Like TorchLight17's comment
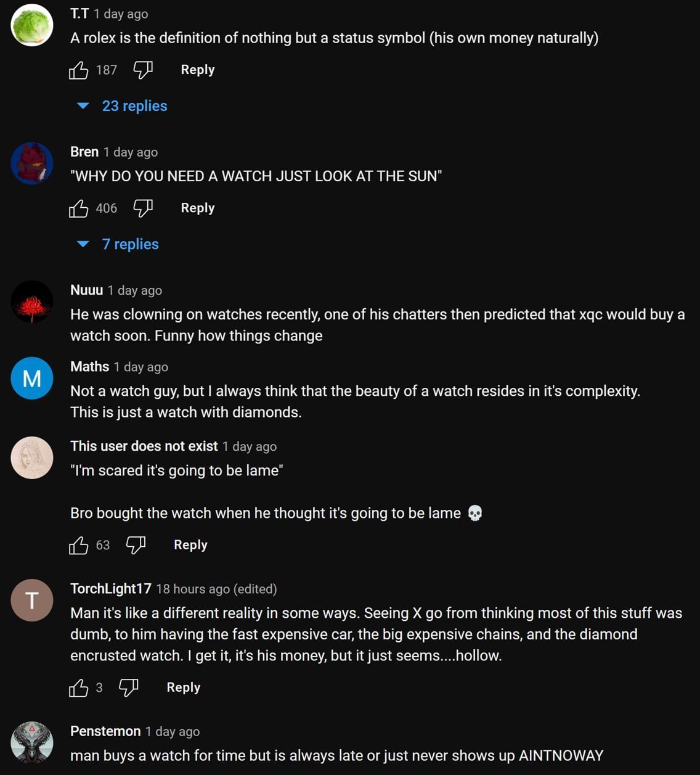Screen dimensions: 700x775 pyautogui.click(x=79, y=687)
